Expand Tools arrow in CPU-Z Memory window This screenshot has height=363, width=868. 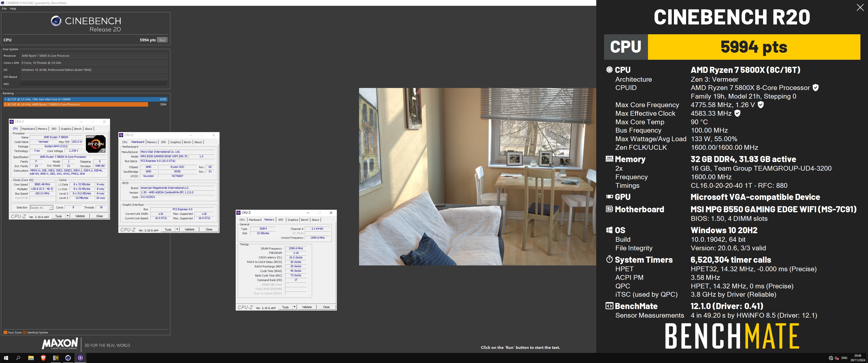coord(294,307)
